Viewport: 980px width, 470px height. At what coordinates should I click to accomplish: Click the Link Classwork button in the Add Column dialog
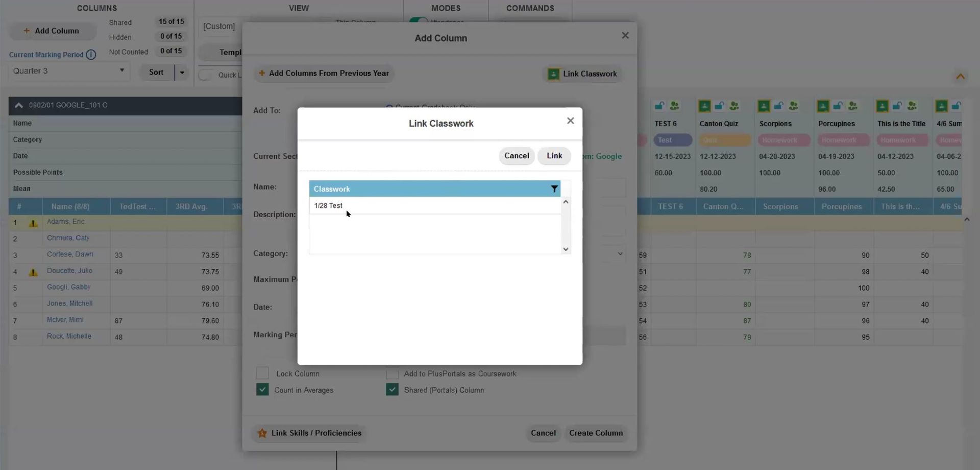tap(582, 74)
